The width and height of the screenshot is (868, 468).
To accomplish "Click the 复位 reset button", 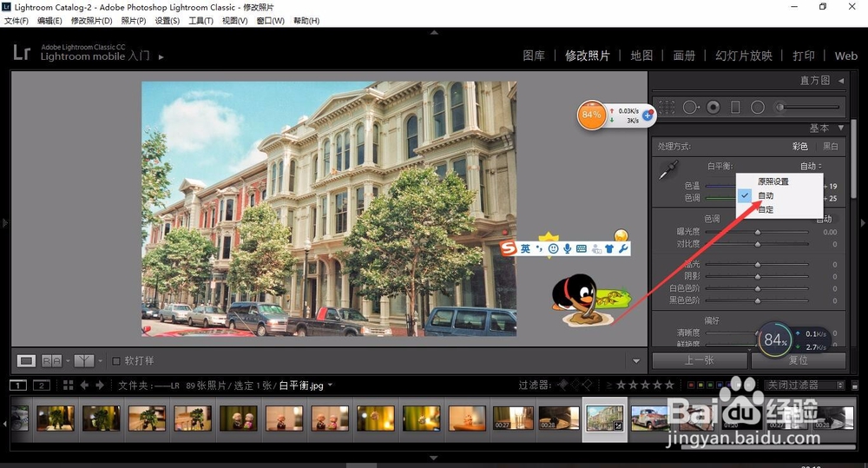I will [x=799, y=360].
